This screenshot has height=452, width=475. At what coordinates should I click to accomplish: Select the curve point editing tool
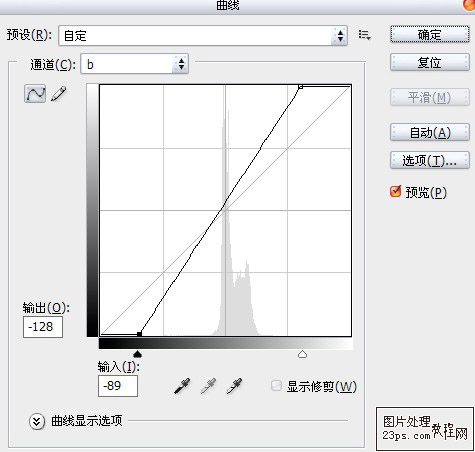[x=35, y=93]
